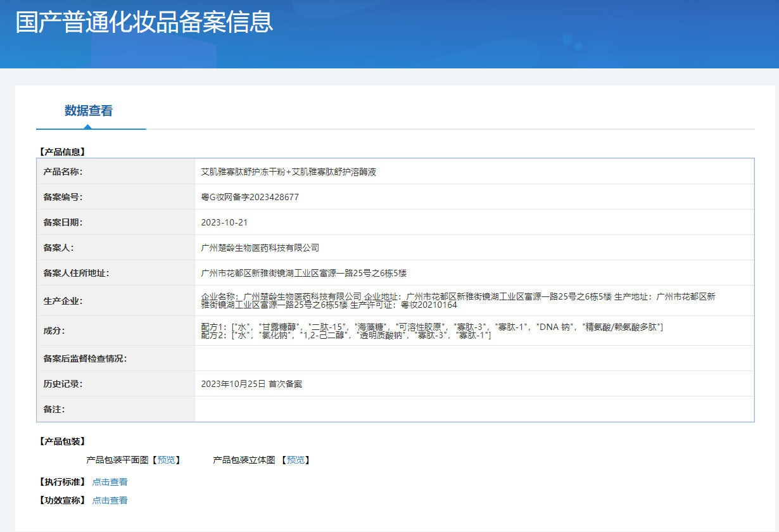Click the 产品名称 row label
The image size is (779, 532).
coord(63,172)
